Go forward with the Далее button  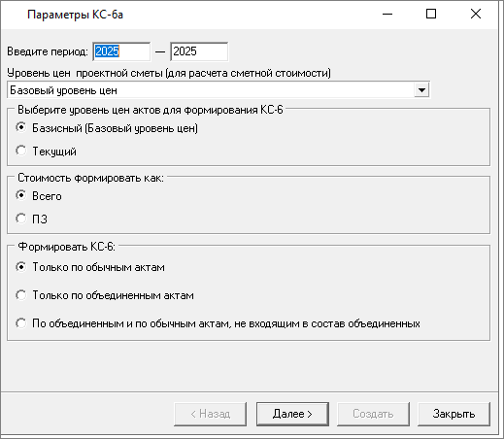(x=292, y=414)
